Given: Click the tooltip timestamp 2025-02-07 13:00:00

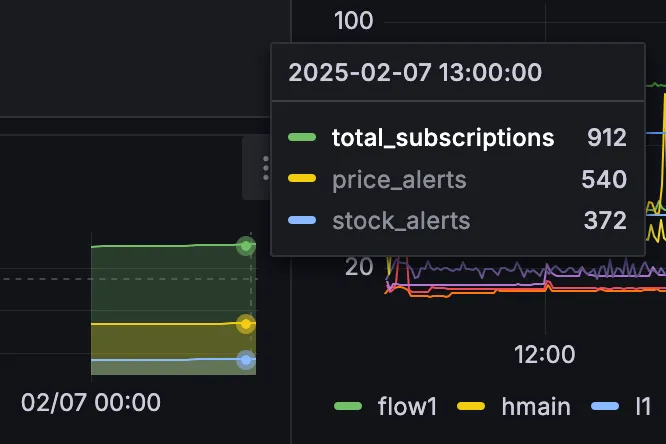Looking at the screenshot, I should [x=415, y=72].
